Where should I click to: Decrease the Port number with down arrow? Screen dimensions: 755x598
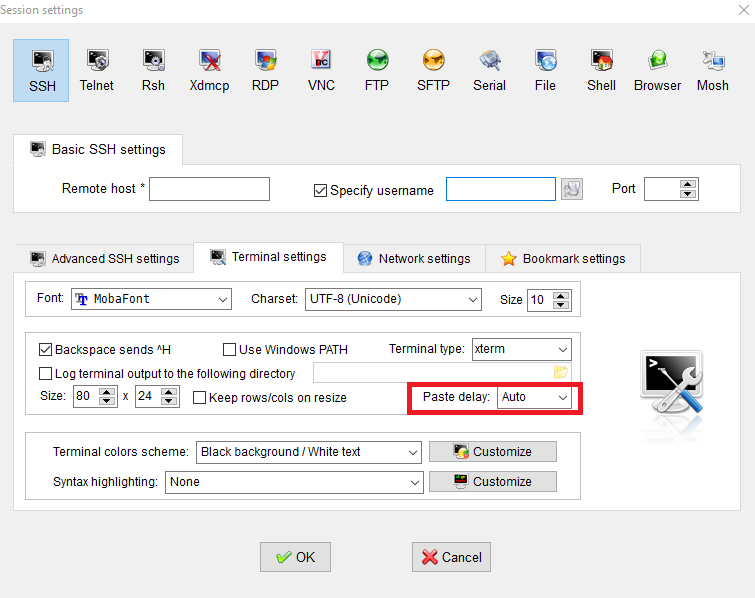coord(688,194)
